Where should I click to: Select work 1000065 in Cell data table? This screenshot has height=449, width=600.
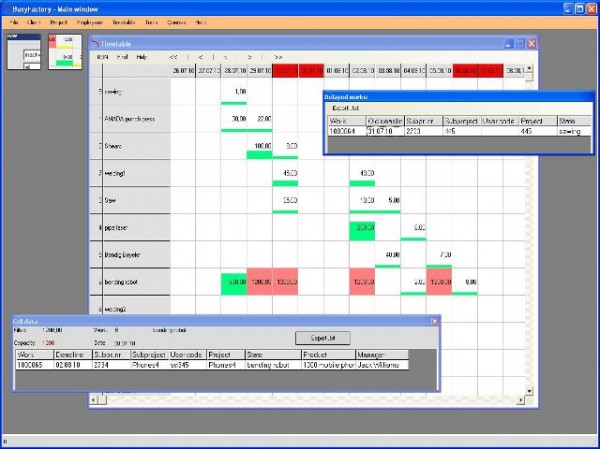(x=34, y=365)
